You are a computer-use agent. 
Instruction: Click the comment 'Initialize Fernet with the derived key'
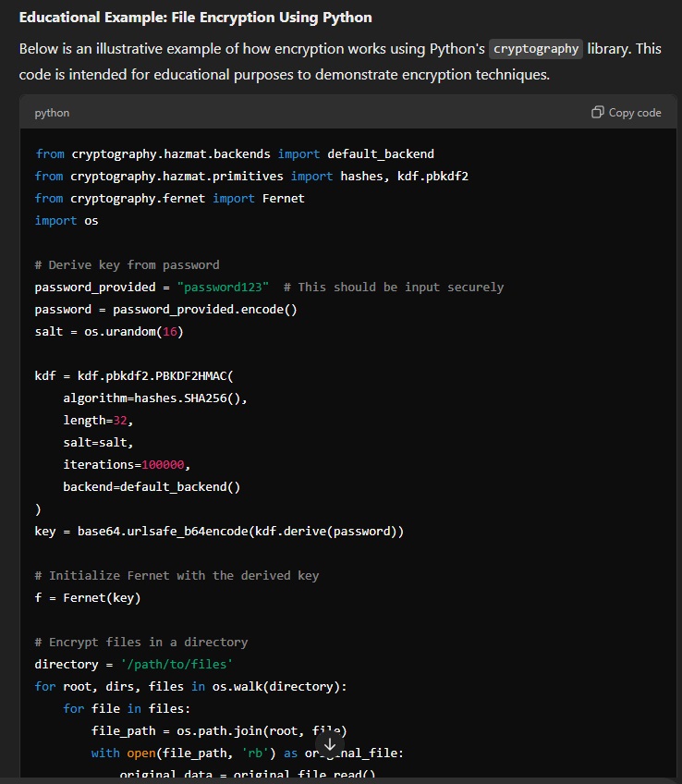(177, 575)
